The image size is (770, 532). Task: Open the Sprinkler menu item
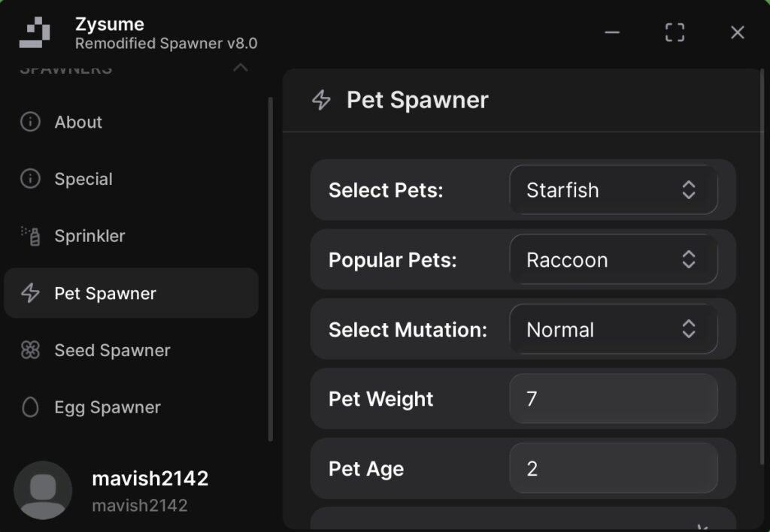tap(89, 236)
